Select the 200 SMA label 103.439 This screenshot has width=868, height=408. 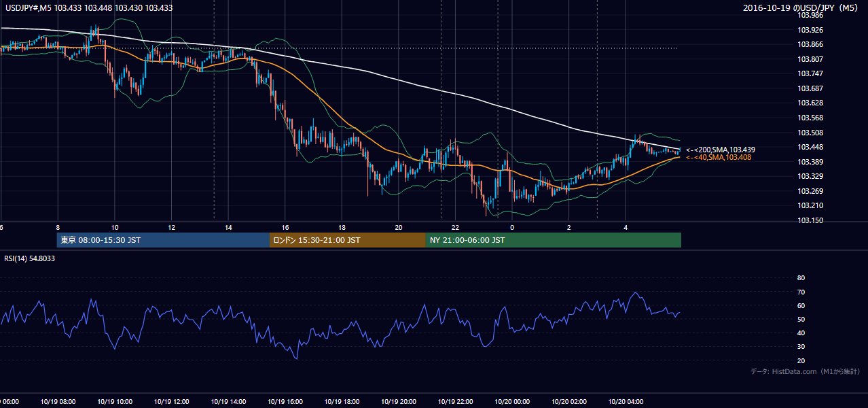point(721,150)
